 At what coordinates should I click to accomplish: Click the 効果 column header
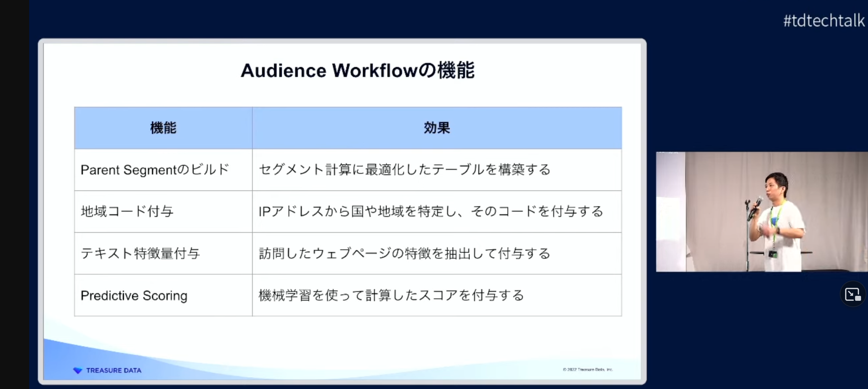(x=437, y=128)
